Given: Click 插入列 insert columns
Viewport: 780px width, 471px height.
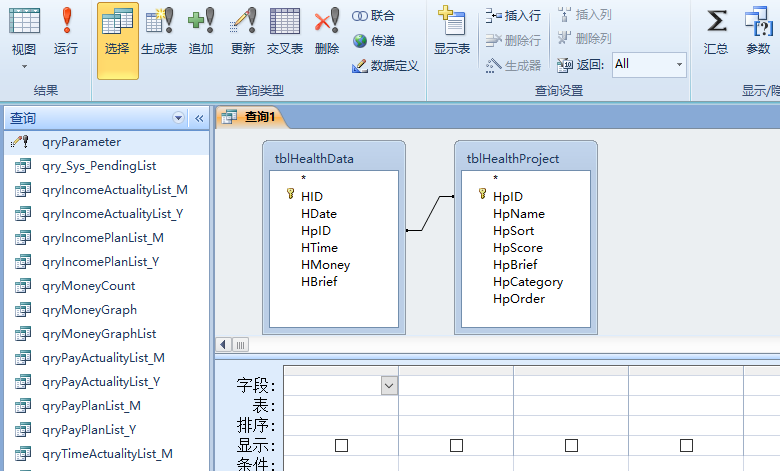Looking at the screenshot, I should [x=585, y=14].
